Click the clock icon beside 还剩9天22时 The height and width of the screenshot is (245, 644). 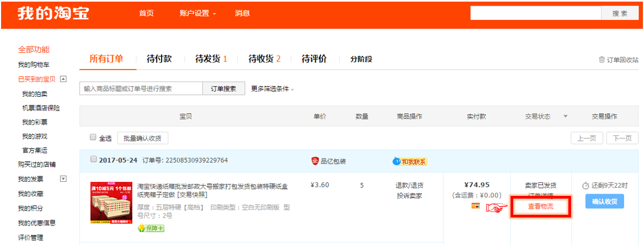pos(586,186)
